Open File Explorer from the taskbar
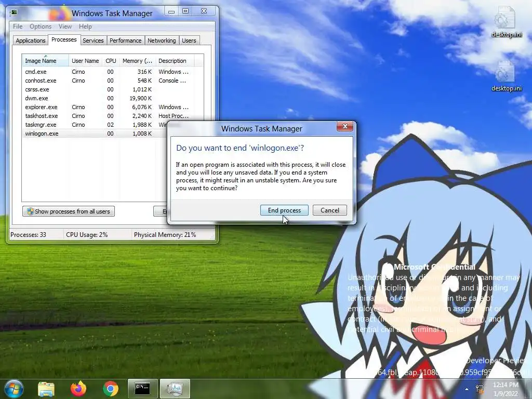 [x=46, y=389]
